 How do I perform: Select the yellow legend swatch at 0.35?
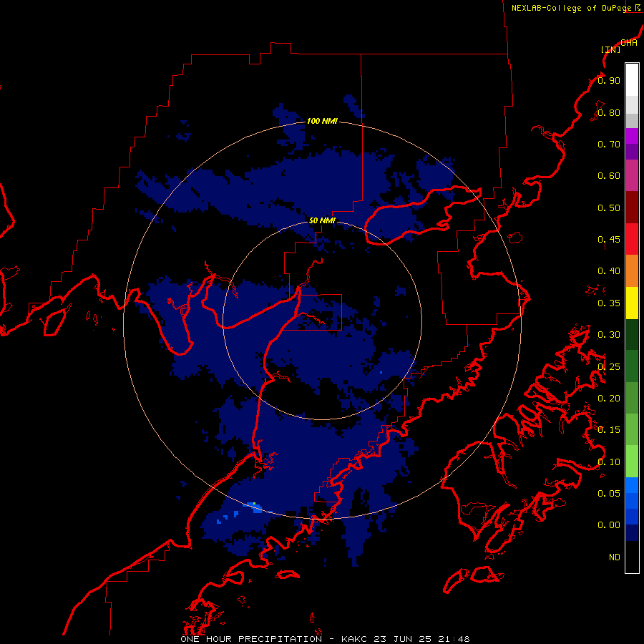[x=632, y=303]
